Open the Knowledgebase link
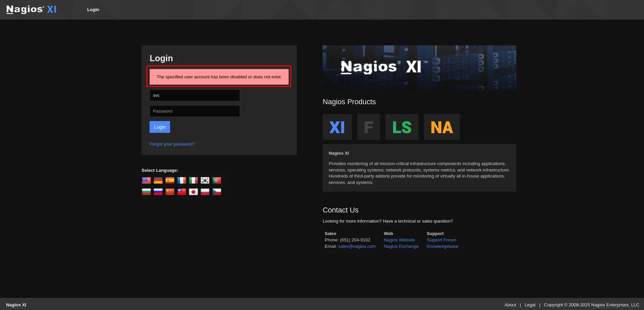The width and height of the screenshot is (644, 310). 442,246
